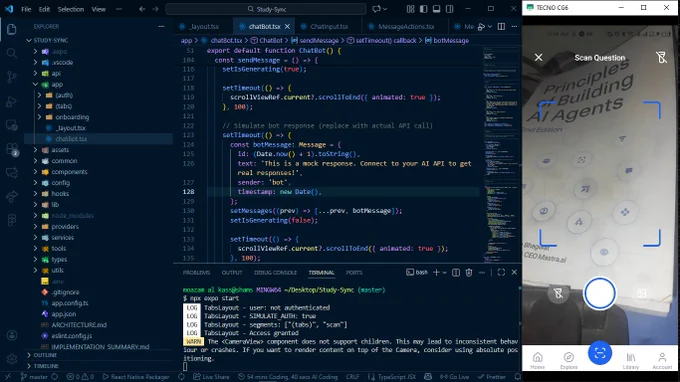Go back with the navigation arrow
This screenshot has height=382, width=680.
point(142,9)
